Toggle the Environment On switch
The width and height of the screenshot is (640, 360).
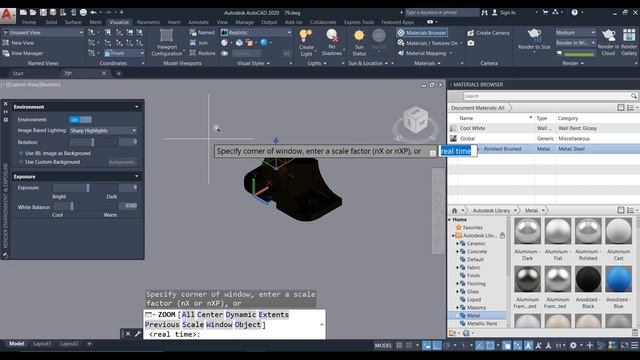point(80,120)
